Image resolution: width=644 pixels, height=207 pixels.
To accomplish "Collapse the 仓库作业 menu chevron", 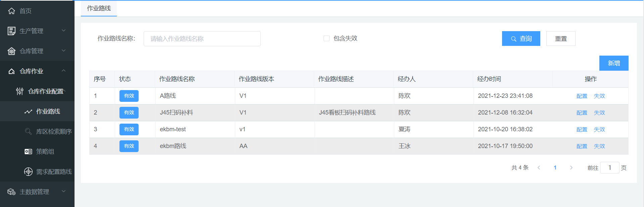I will click(x=63, y=71).
